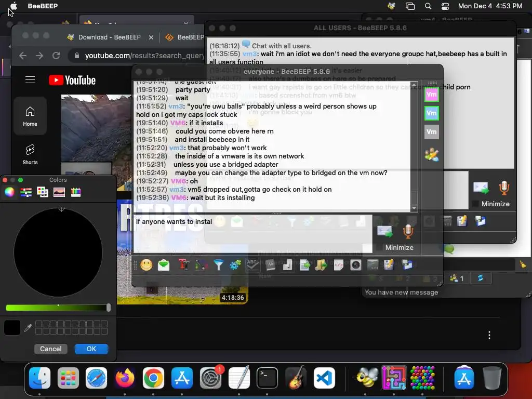
Task: Open Spotlight search in menu bar
Action: [428, 6]
